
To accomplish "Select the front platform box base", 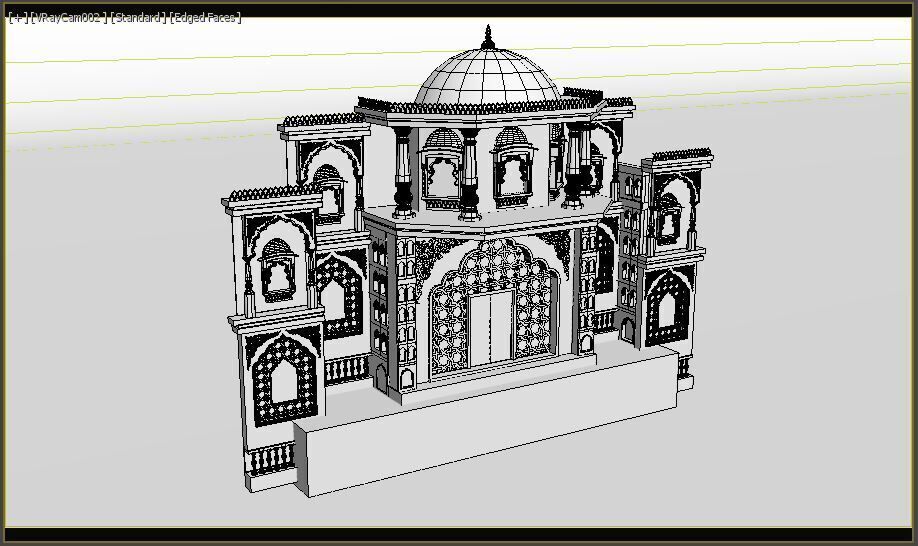I will pos(486,421).
